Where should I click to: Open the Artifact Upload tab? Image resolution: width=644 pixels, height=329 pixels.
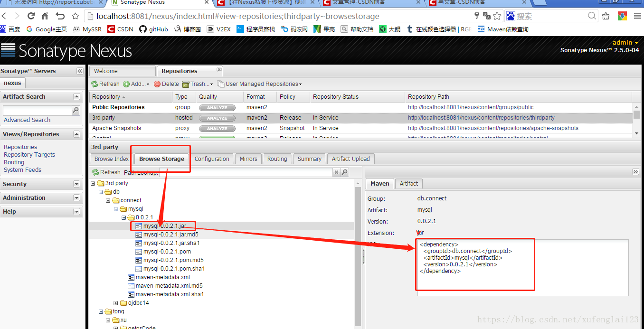click(x=351, y=159)
